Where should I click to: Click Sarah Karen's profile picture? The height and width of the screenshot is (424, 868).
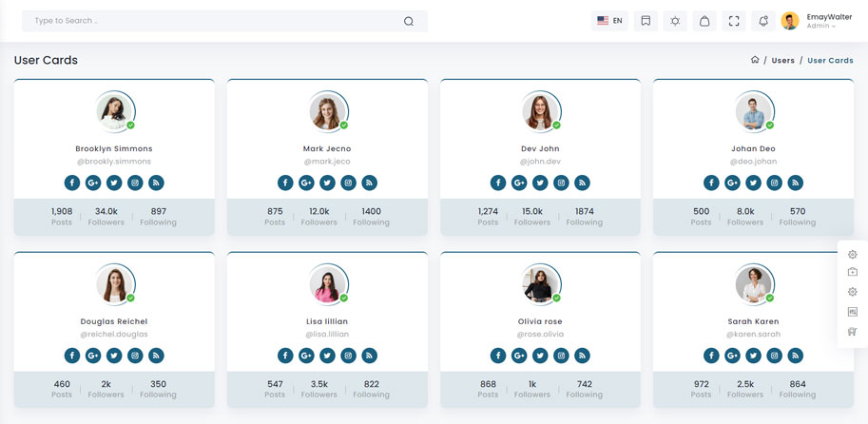pyautogui.click(x=753, y=284)
